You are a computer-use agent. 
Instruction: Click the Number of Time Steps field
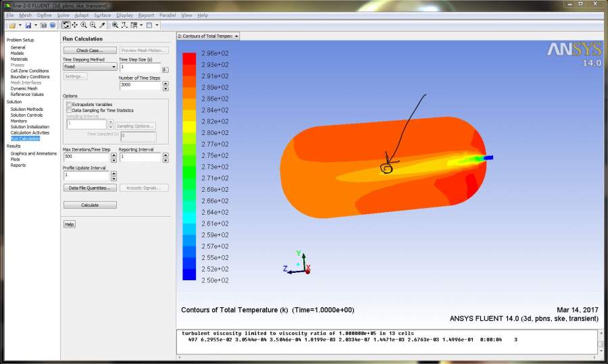point(140,86)
